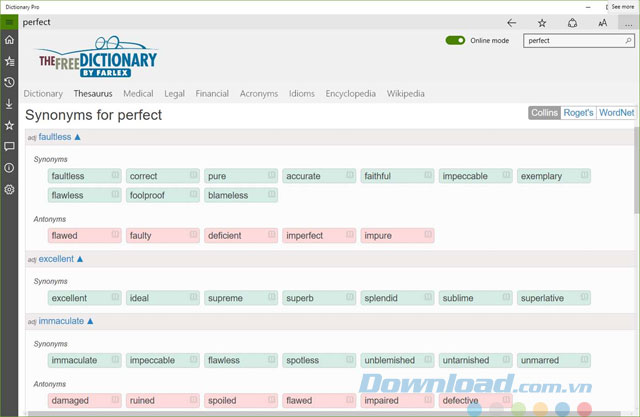
Task: Collapse the immaculate section
Action: pos(90,321)
